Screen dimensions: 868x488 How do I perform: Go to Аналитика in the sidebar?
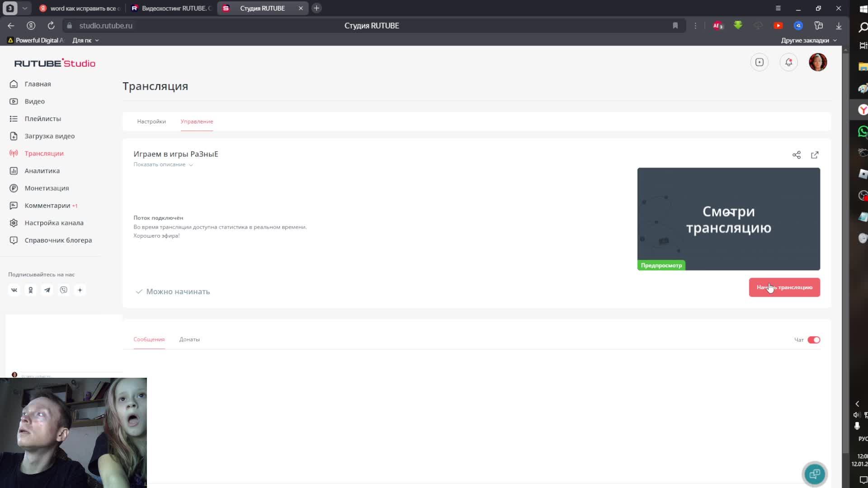42,171
